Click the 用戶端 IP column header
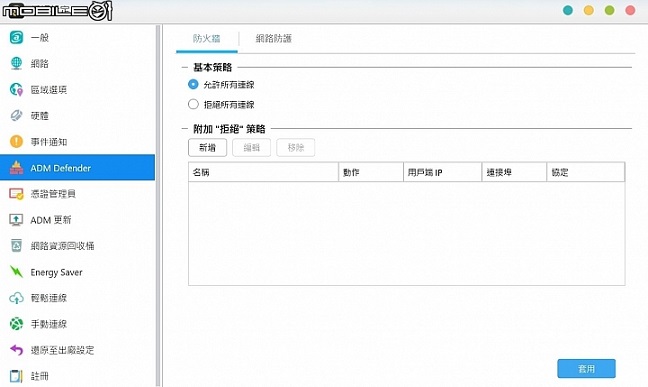 443,172
